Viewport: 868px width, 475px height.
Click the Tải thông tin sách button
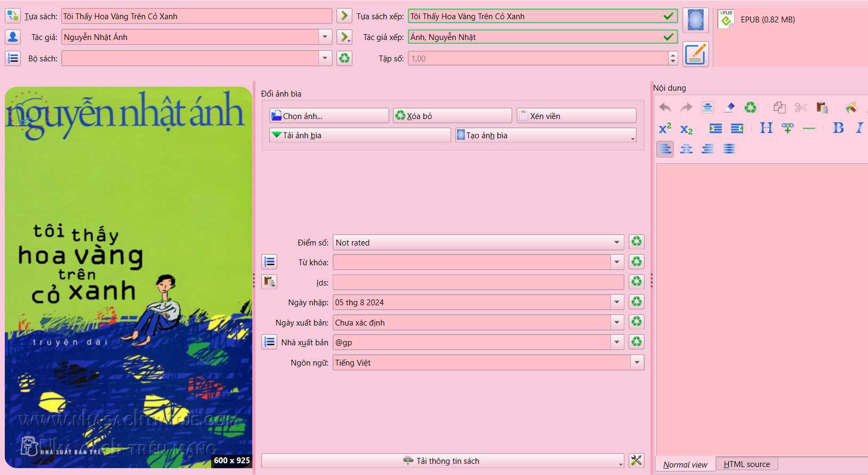(x=443, y=461)
